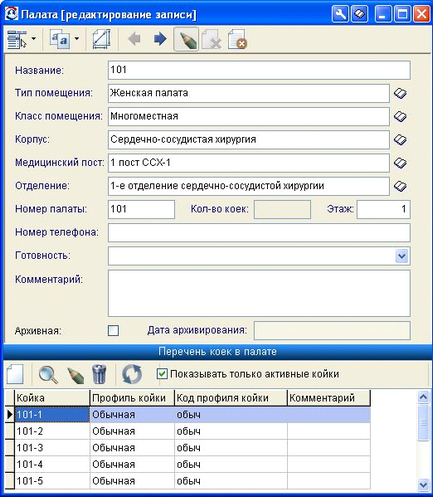Delete bed with trash can icon
The width and height of the screenshot is (433, 497).
(x=99, y=374)
